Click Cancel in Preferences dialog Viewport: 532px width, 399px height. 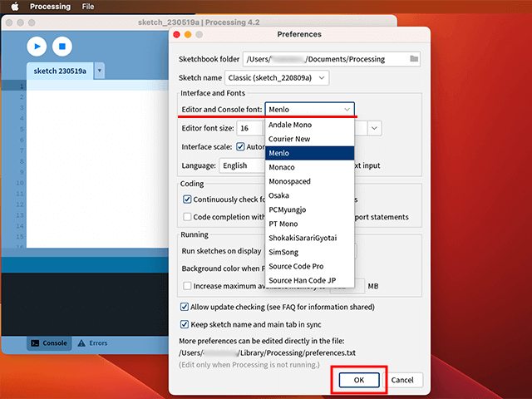(x=402, y=380)
